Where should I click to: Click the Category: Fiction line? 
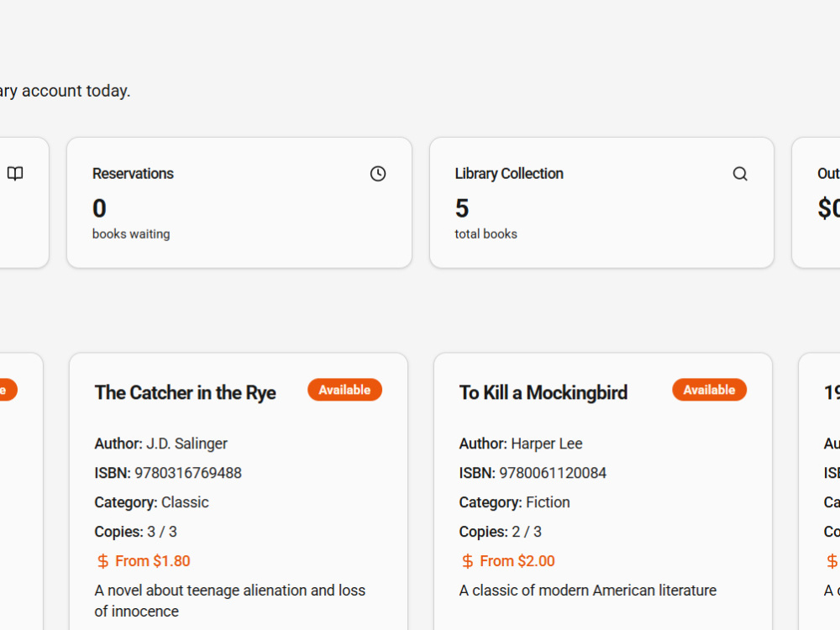click(514, 502)
